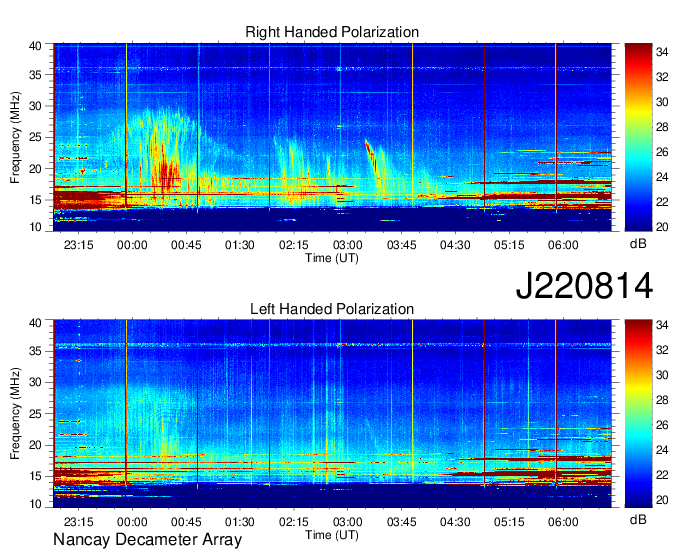Click the Left Handed plot's dB color bar

[x=638, y=414]
